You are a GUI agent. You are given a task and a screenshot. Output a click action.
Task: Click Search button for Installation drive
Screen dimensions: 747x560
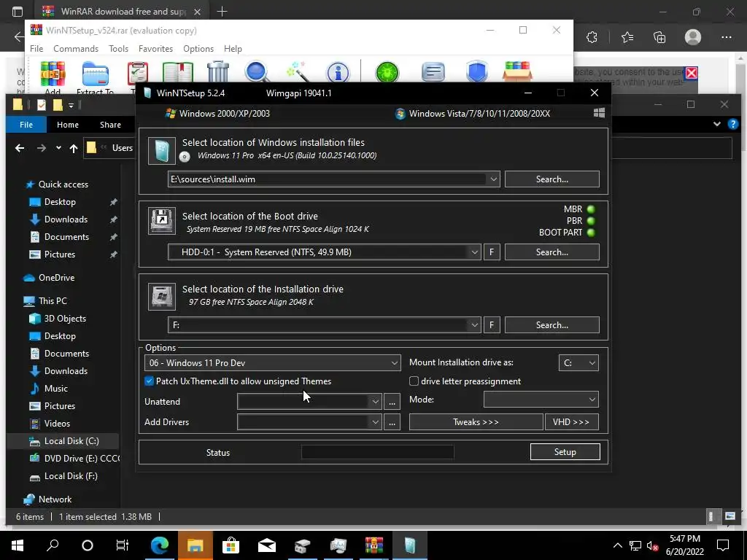click(552, 324)
